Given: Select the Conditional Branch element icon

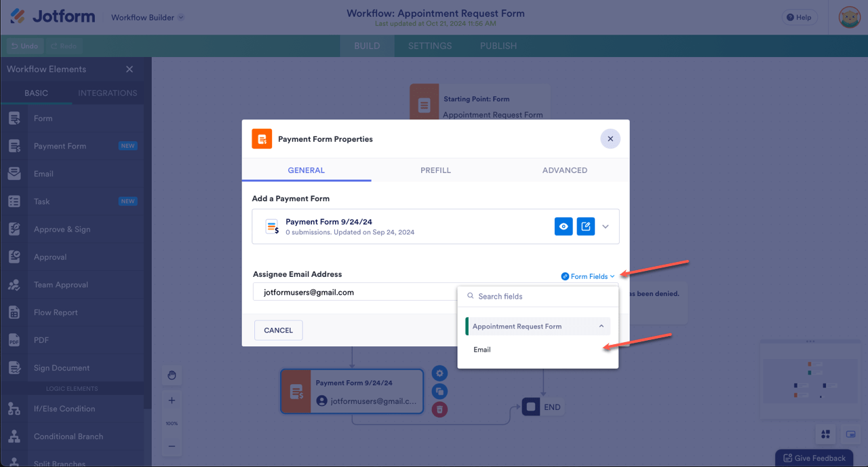Looking at the screenshot, I should click(14, 436).
